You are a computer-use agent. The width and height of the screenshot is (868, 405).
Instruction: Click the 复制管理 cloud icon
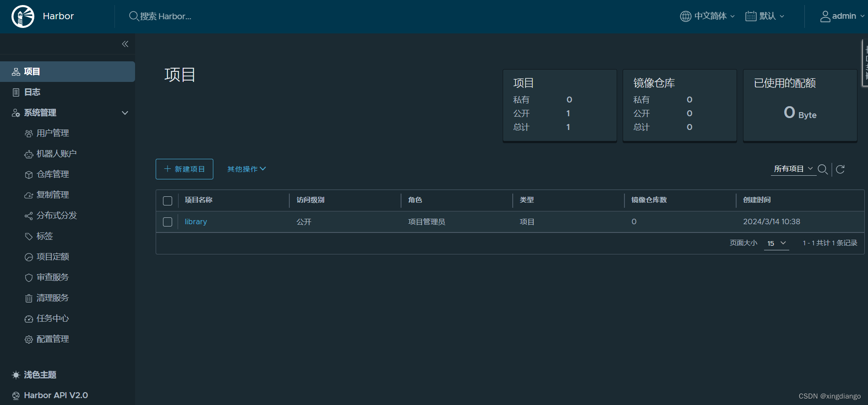[28, 195]
